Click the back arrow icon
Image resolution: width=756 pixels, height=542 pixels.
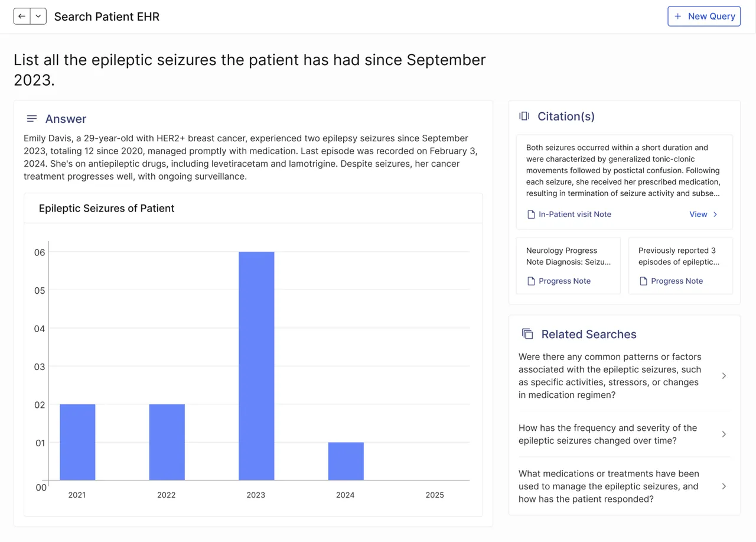[x=22, y=17]
